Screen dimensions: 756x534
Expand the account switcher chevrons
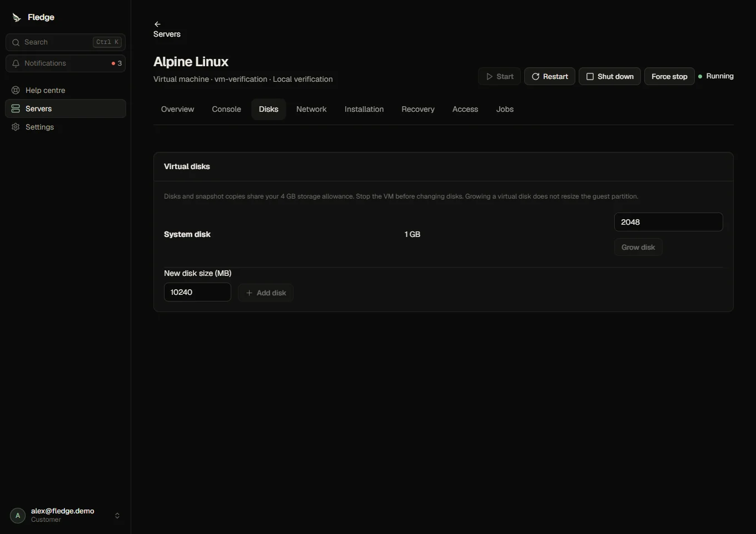117,516
